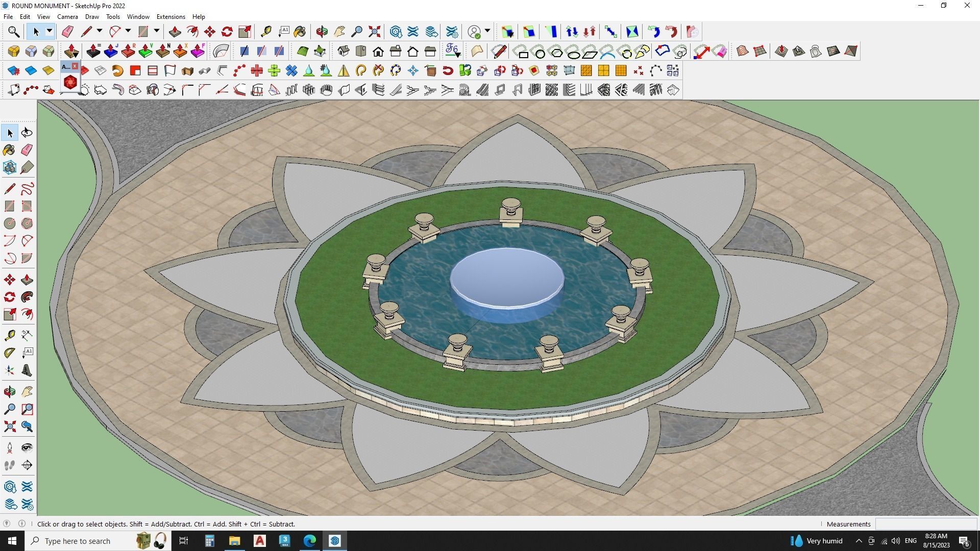Click the Sandbox From Scratch grid tool

pos(760,51)
